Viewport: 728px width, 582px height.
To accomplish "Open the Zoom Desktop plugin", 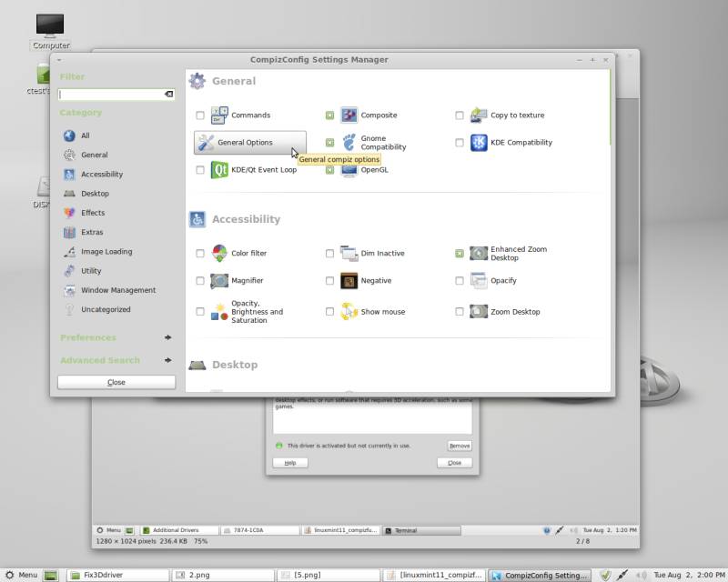I will 505,312.
